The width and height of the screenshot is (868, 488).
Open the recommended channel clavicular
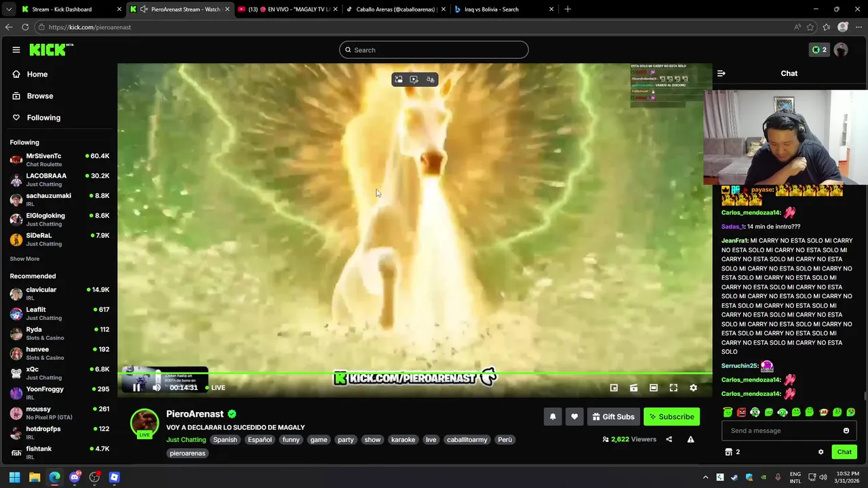pyautogui.click(x=59, y=293)
